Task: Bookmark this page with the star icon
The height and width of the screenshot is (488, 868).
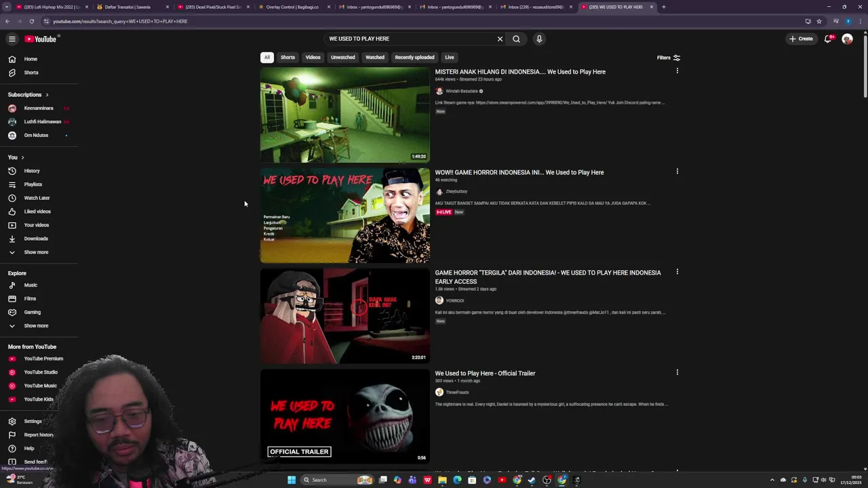Action: coord(819,21)
